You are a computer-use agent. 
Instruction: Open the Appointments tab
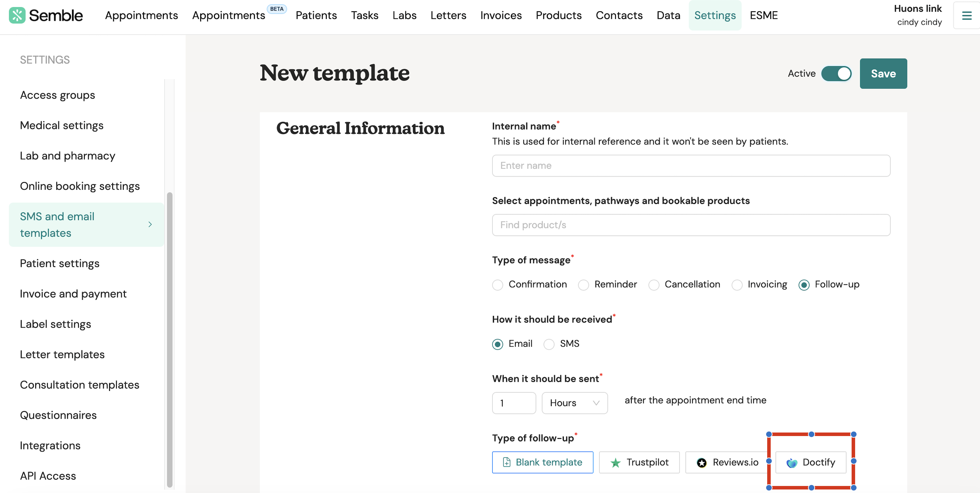141,15
